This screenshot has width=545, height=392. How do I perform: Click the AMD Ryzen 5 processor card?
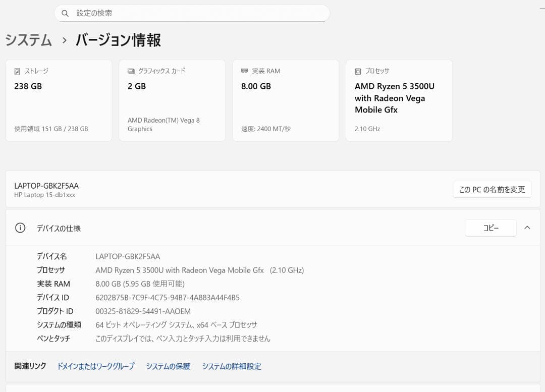coord(399,100)
